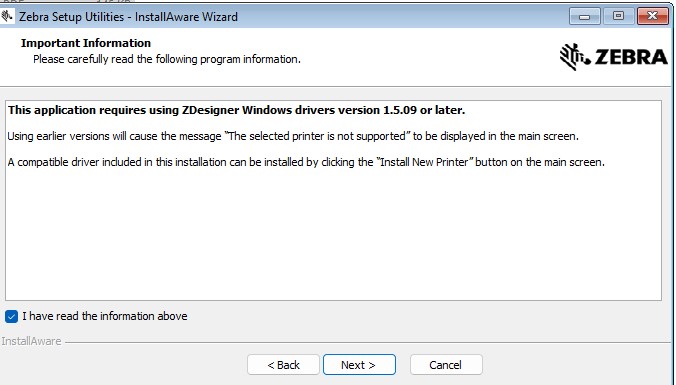676x385 pixels.
Task: Click the 'A compatible driver included' paragraph
Action: click(x=306, y=162)
